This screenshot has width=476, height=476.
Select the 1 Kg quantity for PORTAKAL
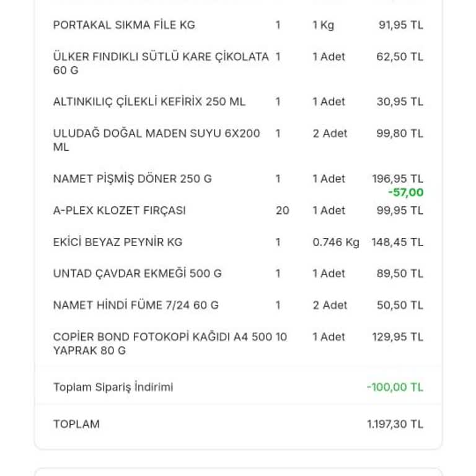point(323,25)
